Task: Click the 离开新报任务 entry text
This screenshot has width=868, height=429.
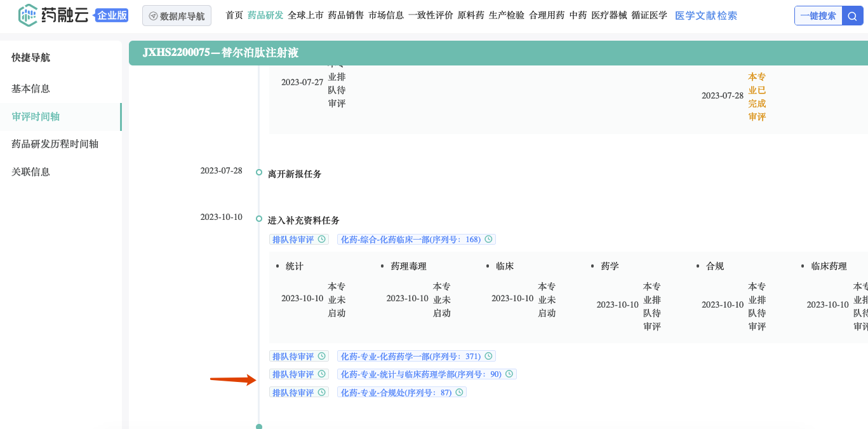Action: [x=295, y=174]
